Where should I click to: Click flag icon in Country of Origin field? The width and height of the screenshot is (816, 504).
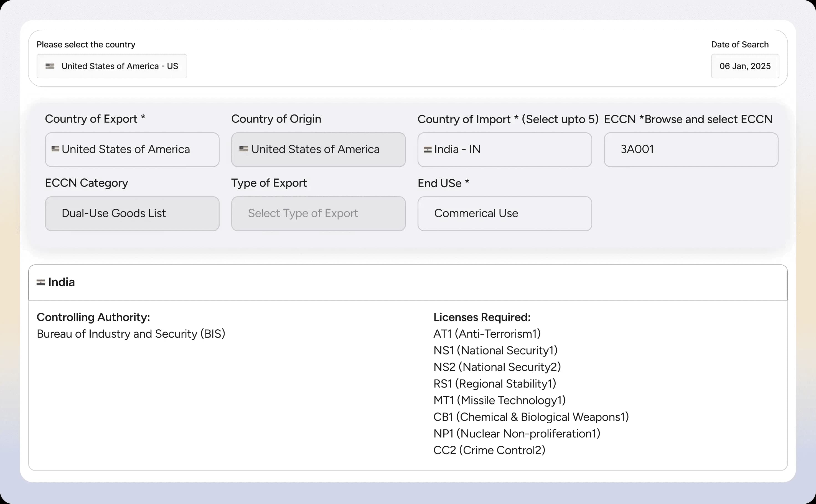(x=244, y=149)
